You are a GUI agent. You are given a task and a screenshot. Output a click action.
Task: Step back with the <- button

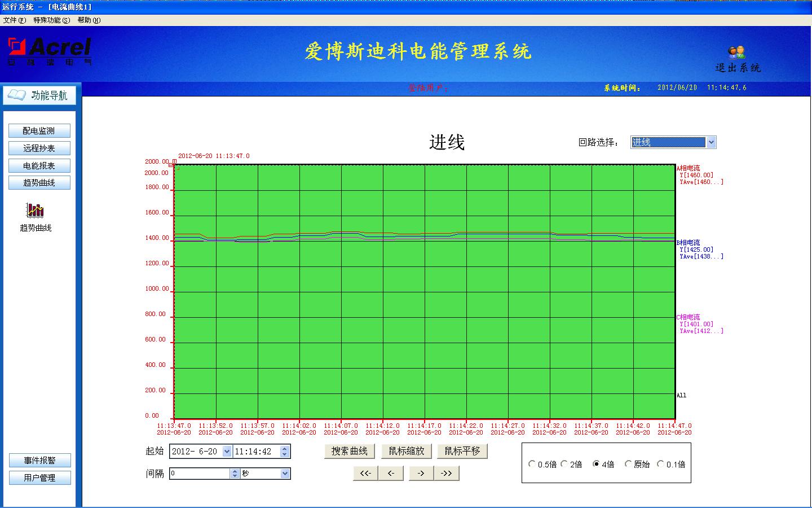(391, 473)
